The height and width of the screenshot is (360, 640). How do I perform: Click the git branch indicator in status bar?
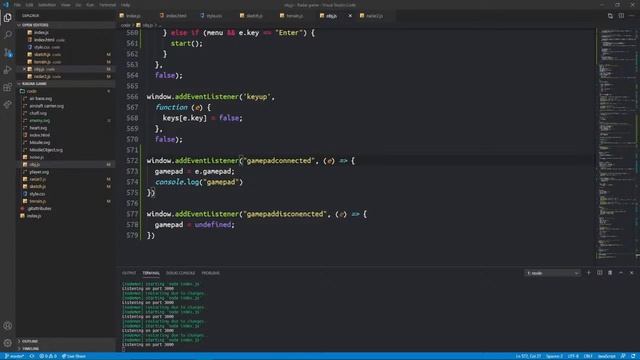(x=14, y=356)
